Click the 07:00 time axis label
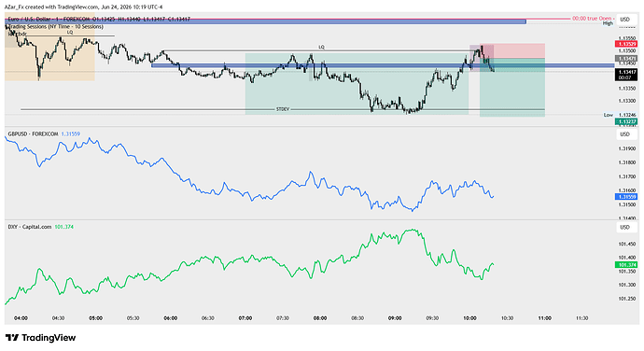644x351 pixels. point(245,318)
